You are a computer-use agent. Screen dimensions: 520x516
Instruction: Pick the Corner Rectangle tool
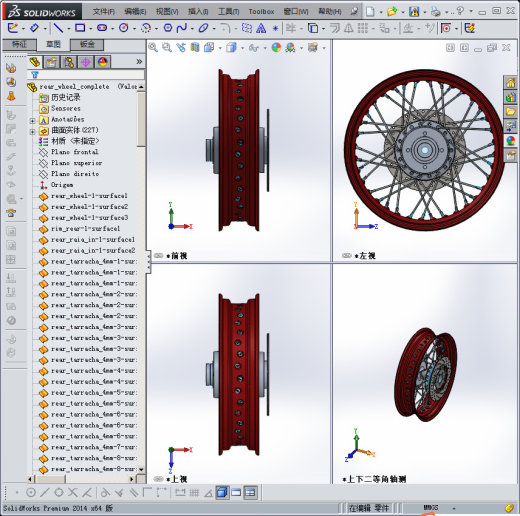click(80, 28)
